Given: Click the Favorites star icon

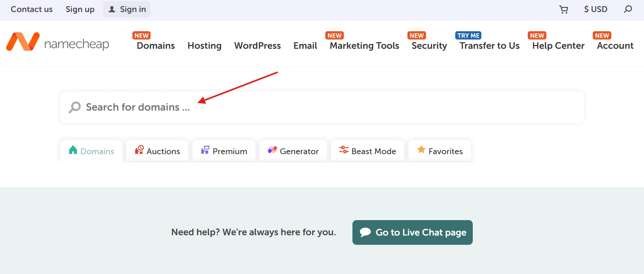Looking at the screenshot, I should (421, 149).
